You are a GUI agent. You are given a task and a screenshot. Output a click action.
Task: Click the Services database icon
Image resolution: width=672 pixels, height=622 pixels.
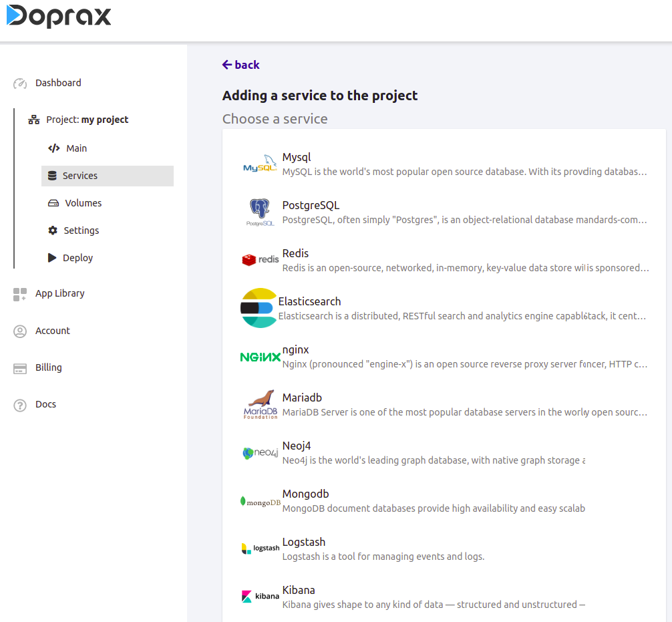pyautogui.click(x=52, y=176)
